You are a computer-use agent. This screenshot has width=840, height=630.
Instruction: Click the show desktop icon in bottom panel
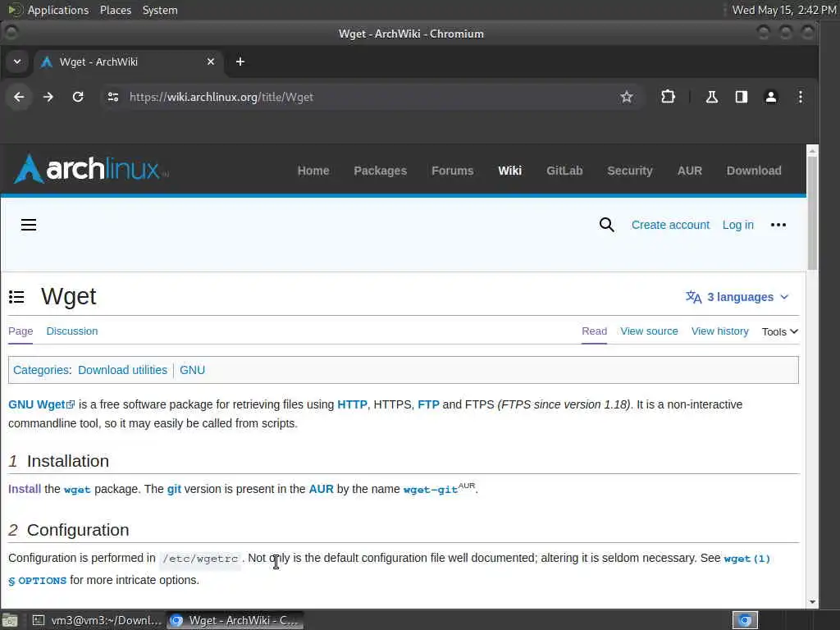pyautogui.click(x=10, y=620)
